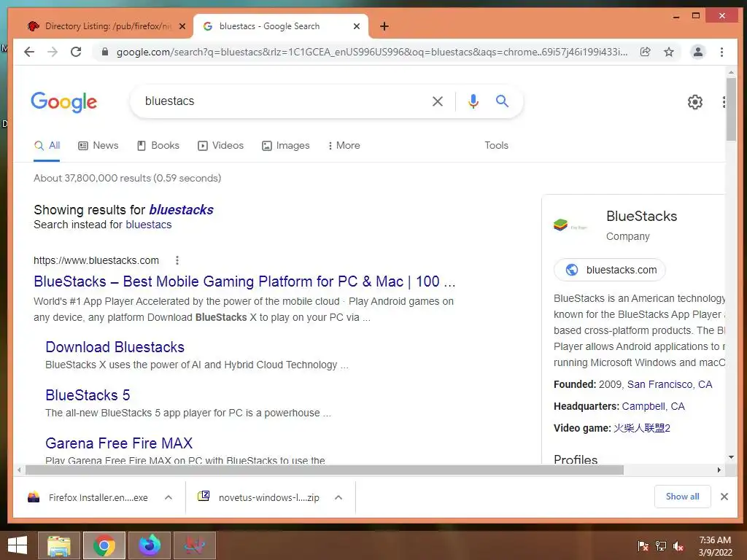Click the https://www.bluestacks.com result URL
The width and height of the screenshot is (747, 560).
coord(96,260)
